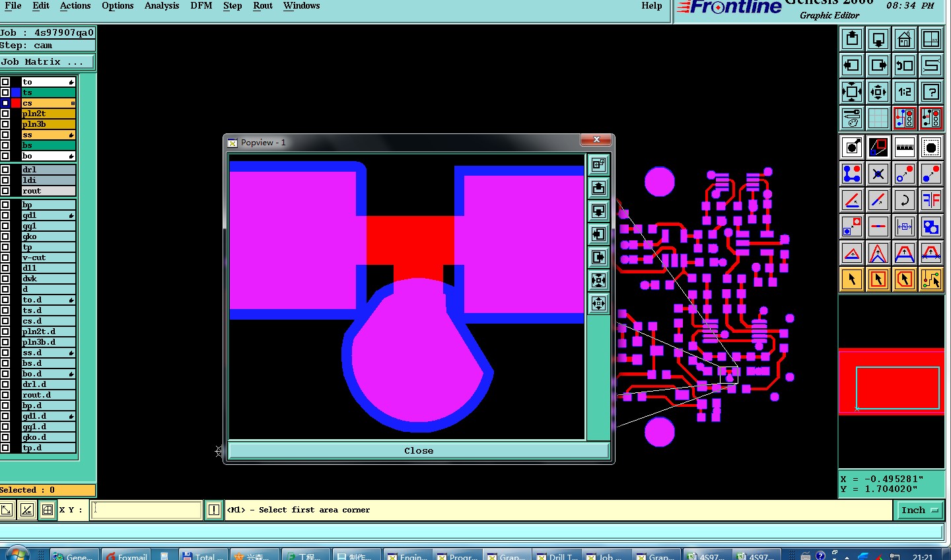Open the Job Matrix ... selector
Viewport: 951px width, 560px height.
tap(47, 61)
